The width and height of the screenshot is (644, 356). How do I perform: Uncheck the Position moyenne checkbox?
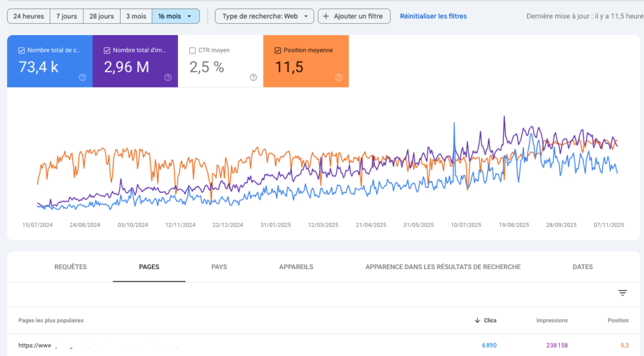(278, 50)
